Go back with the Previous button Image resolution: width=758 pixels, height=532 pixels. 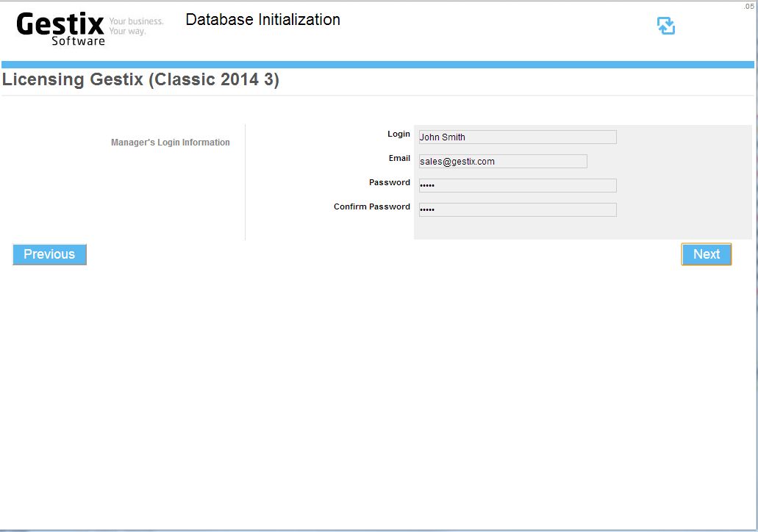(x=49, y=254)
